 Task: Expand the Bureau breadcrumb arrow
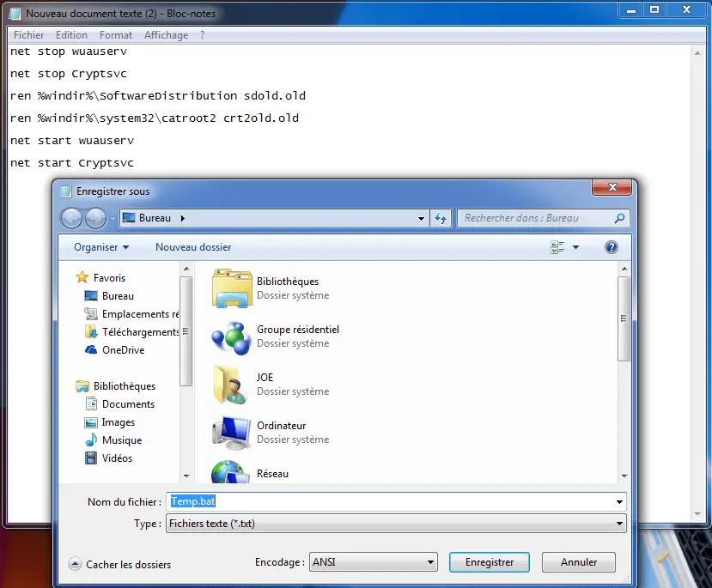tap(183, 218)
